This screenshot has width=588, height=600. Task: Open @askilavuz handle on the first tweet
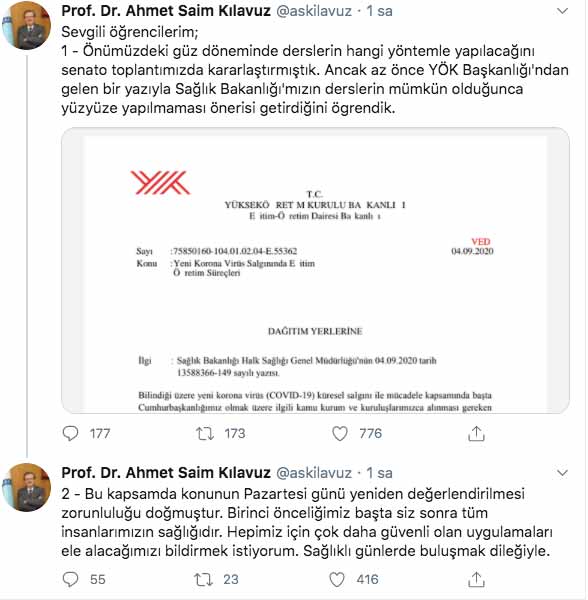click(x=314, y=11)
